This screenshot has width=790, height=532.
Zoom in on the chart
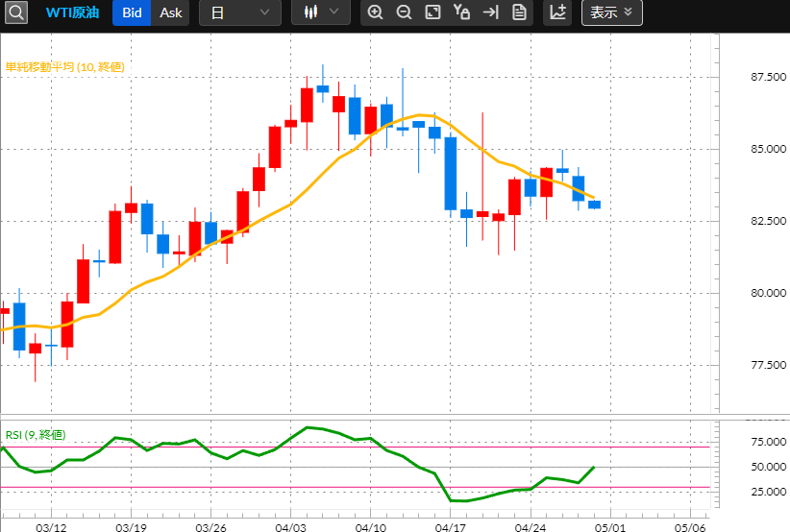point(375,12)
